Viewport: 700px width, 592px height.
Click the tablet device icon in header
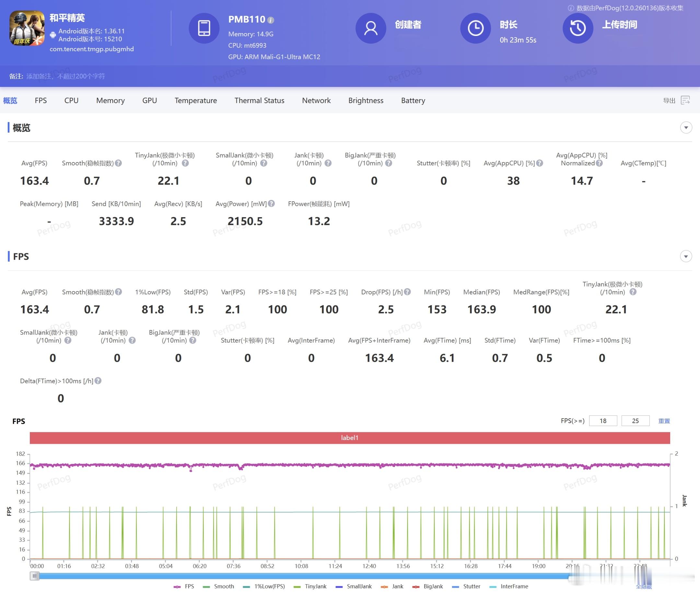tap(204, 28)
